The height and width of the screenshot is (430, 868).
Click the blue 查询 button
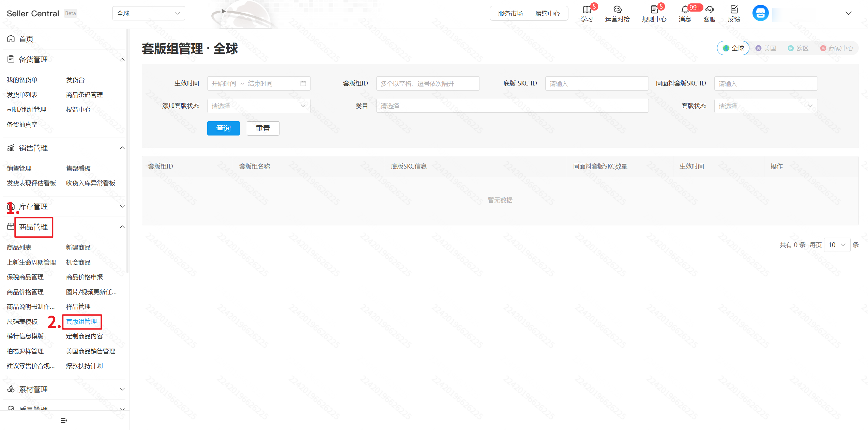point(223,128)
